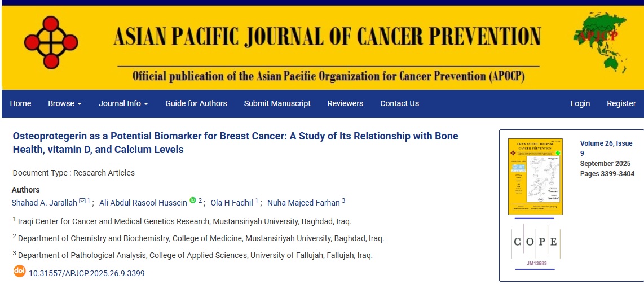Click author name Ola H Fadhil
644x284 pixels.
[x=232, y=203]
